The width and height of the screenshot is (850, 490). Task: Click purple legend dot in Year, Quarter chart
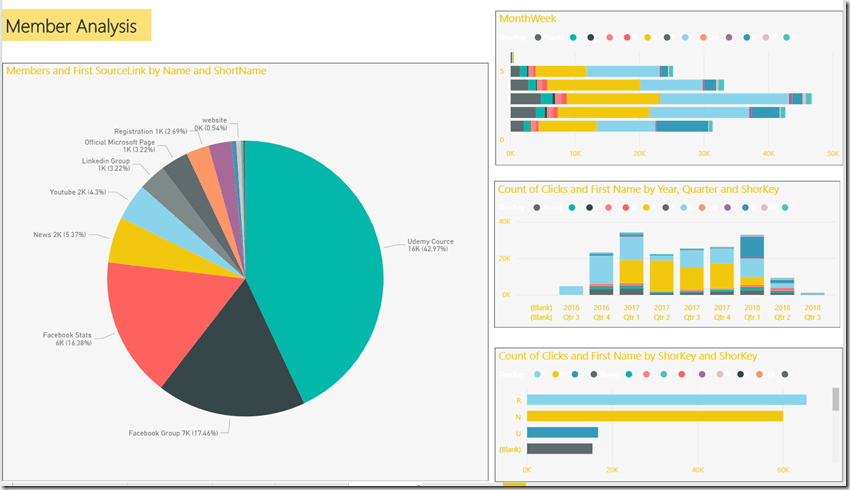pyautogui.click(x=728, y=208)
